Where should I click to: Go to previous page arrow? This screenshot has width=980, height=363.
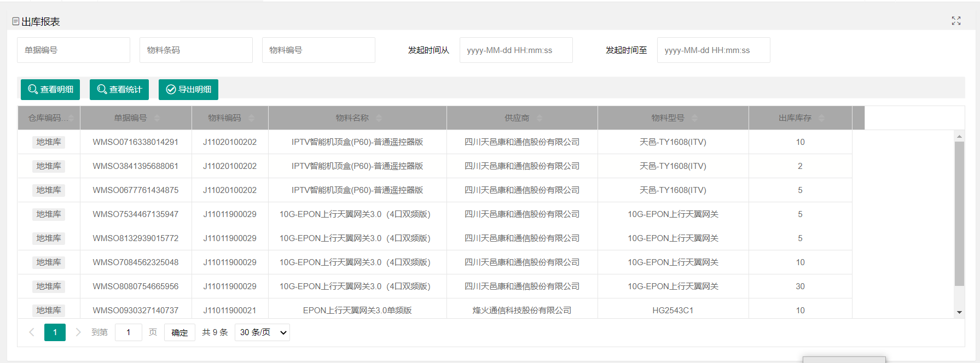click(32, 332)
